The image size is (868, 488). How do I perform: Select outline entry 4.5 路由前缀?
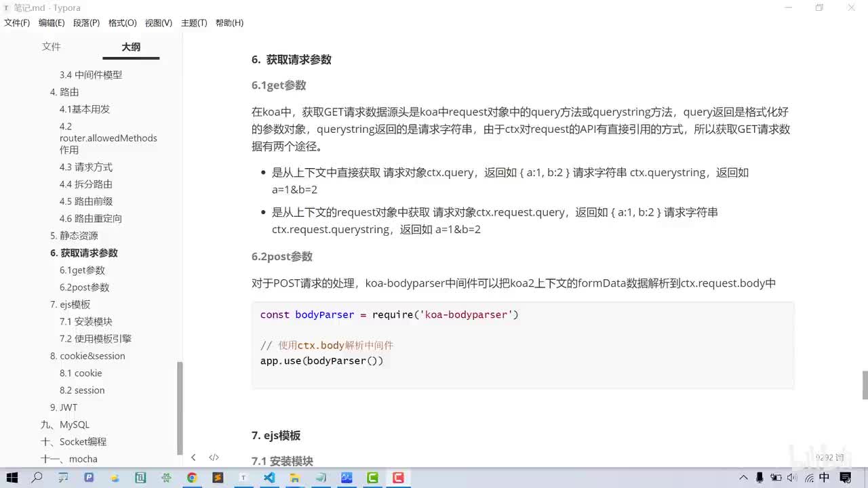[x=86, y=201]
